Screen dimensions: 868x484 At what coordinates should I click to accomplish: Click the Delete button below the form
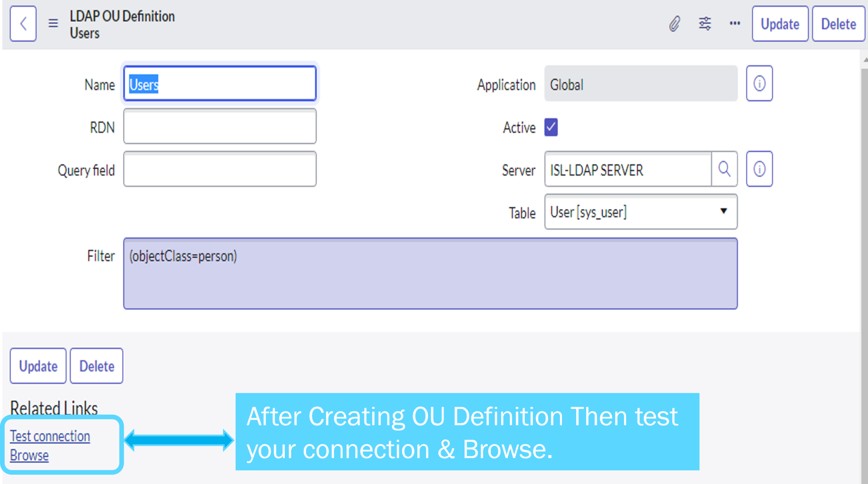[96, 366]
